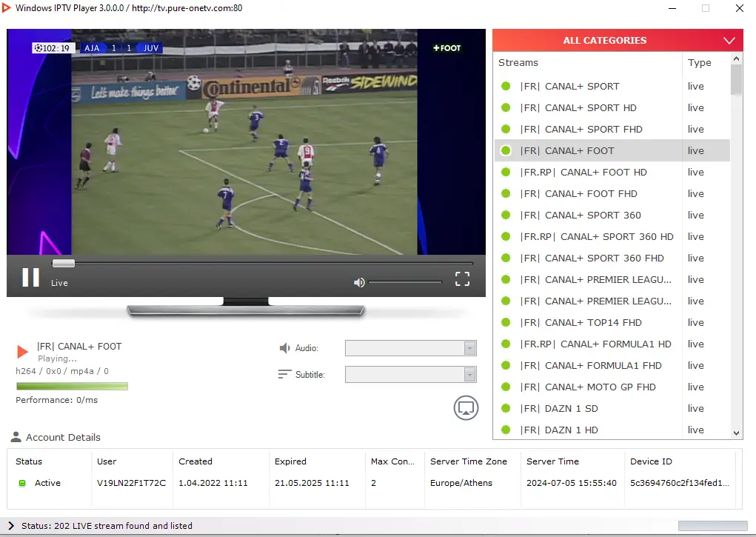Viewport: 756px width, 537px height.
Task: Click the codec info h264 / 0x0 / mp4a / 0
Action: pyautogui.click(x=62, y=371)
